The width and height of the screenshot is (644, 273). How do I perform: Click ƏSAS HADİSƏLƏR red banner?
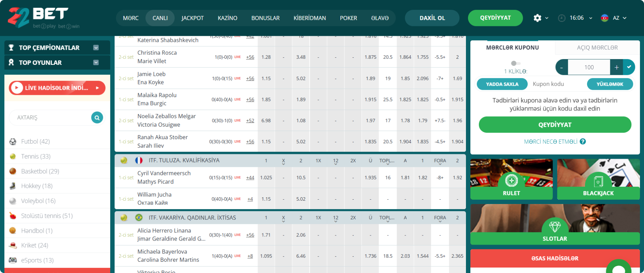(x=555, y=258)
